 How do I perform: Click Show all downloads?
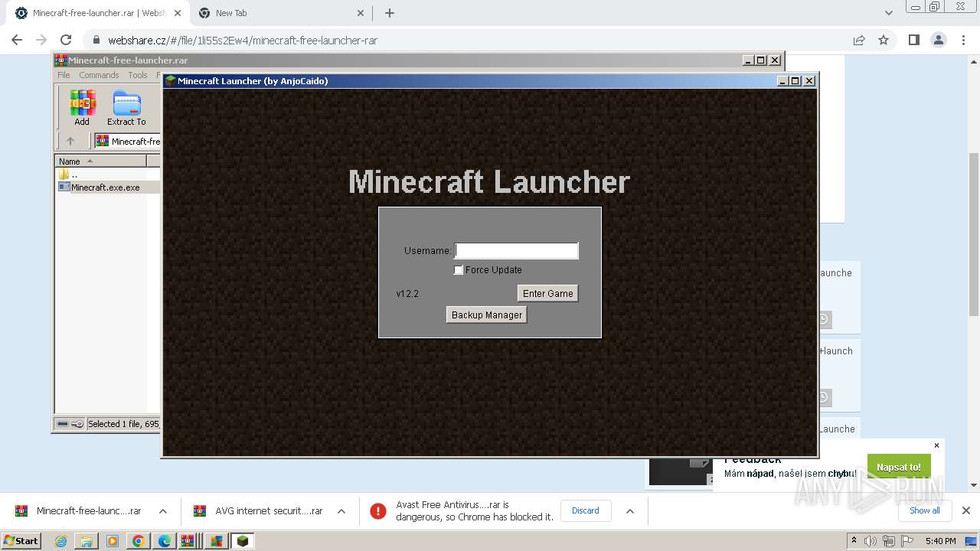(x=924, y=510)
